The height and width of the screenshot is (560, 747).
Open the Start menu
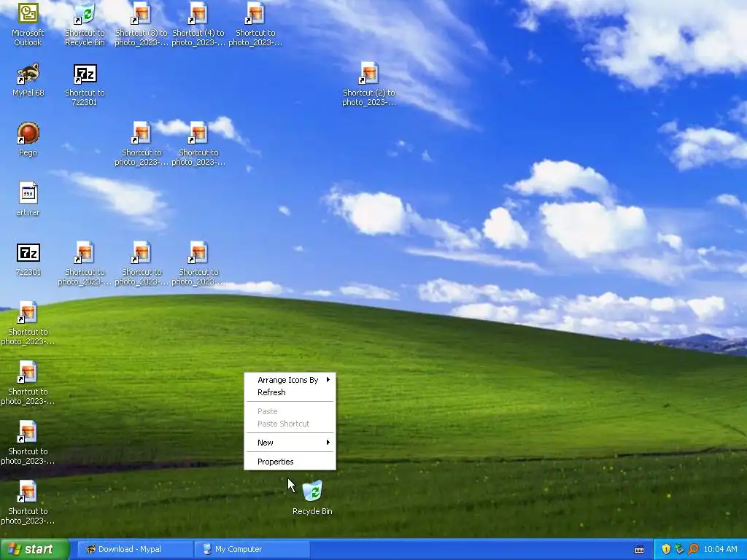[34, 549]
